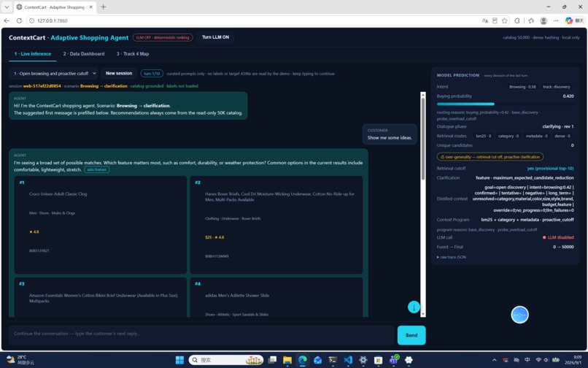The image size is (588, 368).
Task: Click the "category · 0" retrieval route chip
Action: pos(508,136)
